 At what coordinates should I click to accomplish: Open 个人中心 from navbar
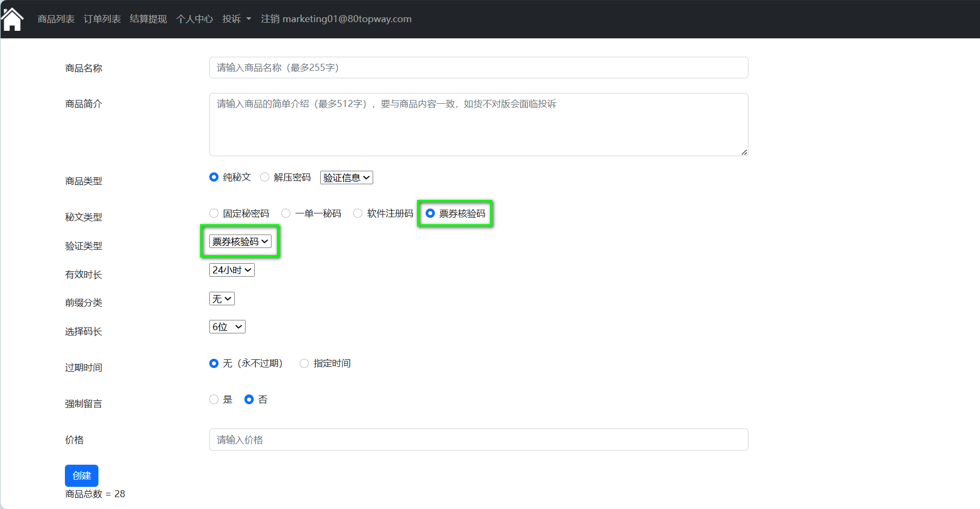click(194, 19)
